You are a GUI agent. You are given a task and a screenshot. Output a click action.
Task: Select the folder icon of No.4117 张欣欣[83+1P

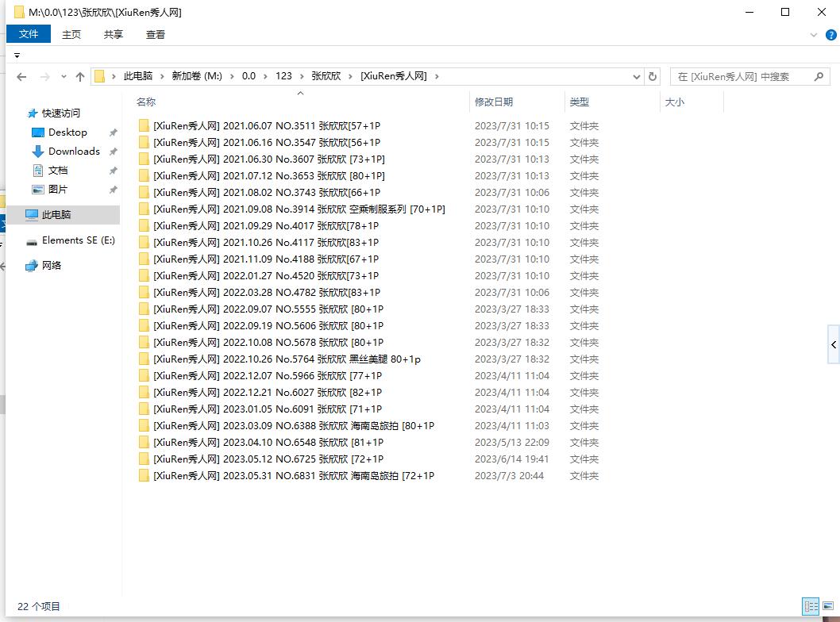(144, 243)
